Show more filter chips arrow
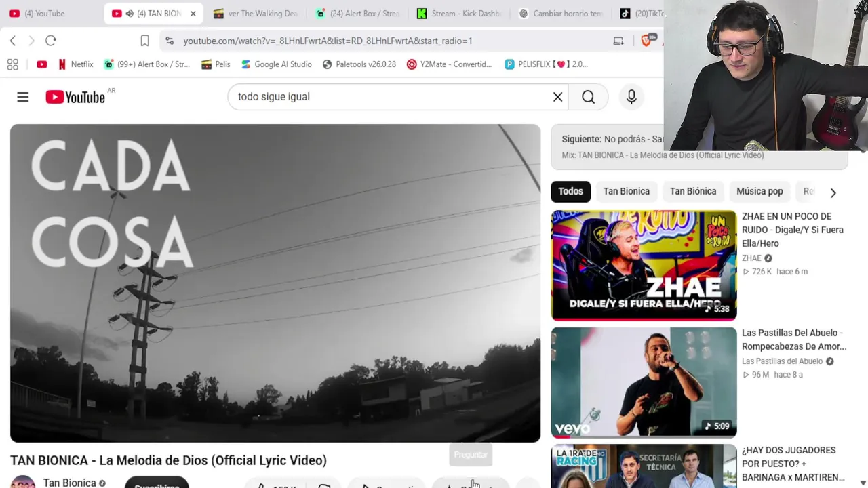 [x=833, y=192]
